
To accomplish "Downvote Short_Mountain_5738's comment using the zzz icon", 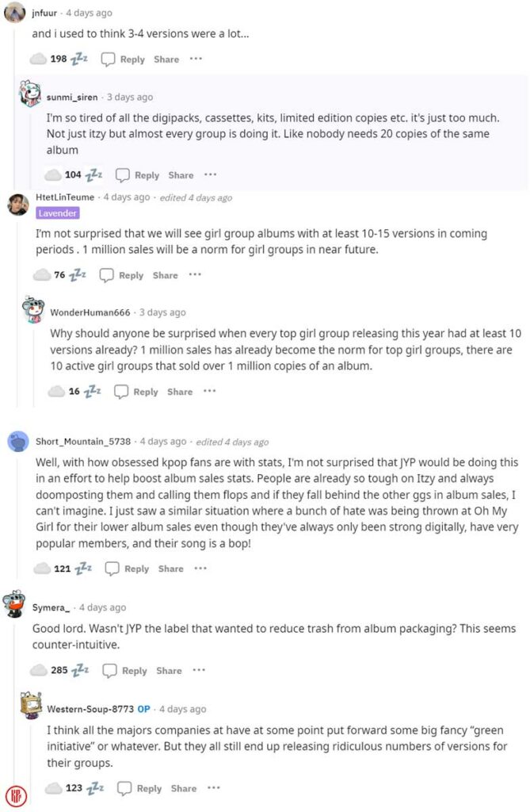I will [x=82, y=569].
